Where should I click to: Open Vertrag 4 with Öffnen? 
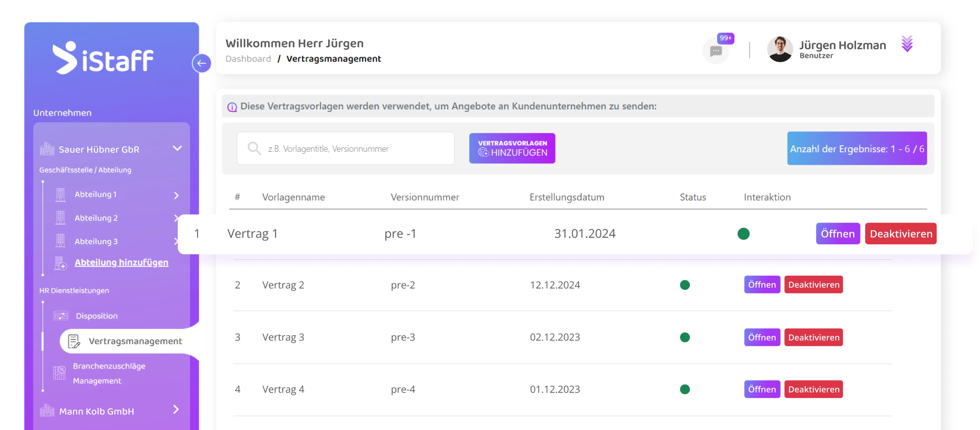click(762, 389)
